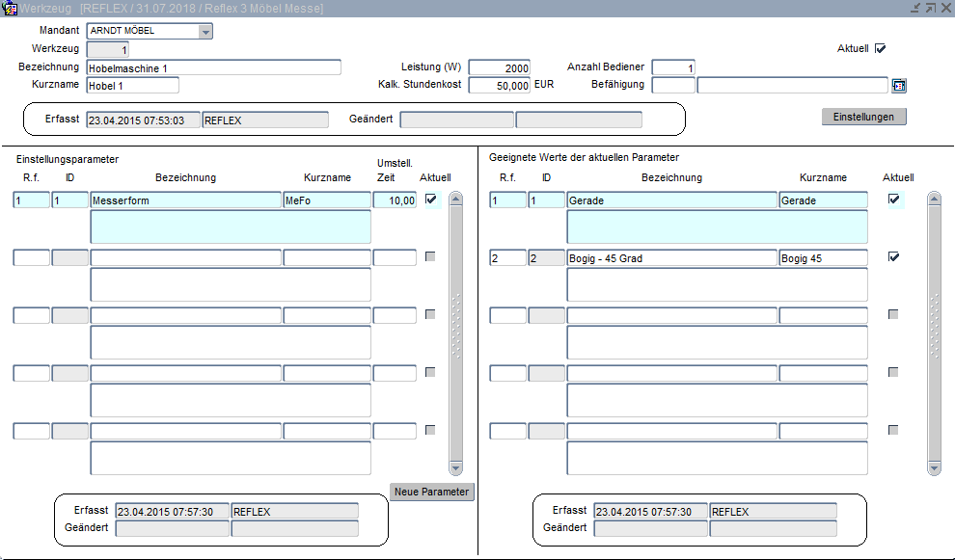This screenshot has width=955, height=560.
Task: Uncheck Aktuell for Bogig - 45 Grad
Action: click(894, 257)
